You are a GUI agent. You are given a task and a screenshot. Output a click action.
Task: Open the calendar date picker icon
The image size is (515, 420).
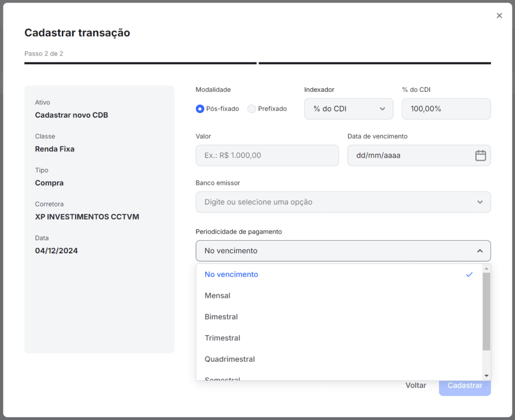(480, 156)
